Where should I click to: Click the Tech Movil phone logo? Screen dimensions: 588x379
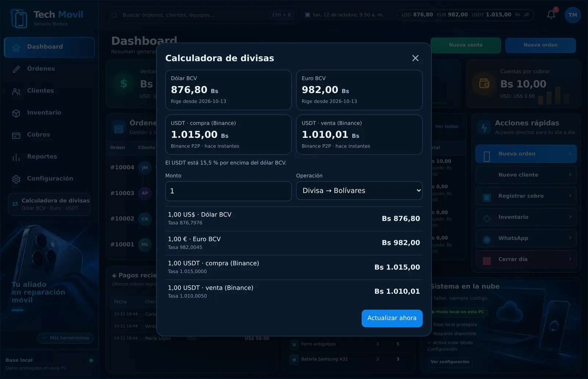pyautogui.click(x=19, y=18)
